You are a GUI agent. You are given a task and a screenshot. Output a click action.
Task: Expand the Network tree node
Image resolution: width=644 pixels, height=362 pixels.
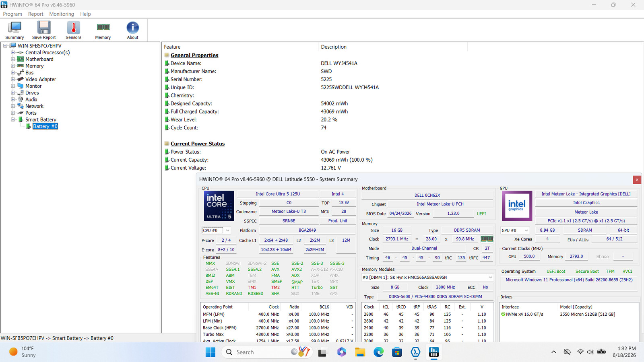[x=13, y=106]
